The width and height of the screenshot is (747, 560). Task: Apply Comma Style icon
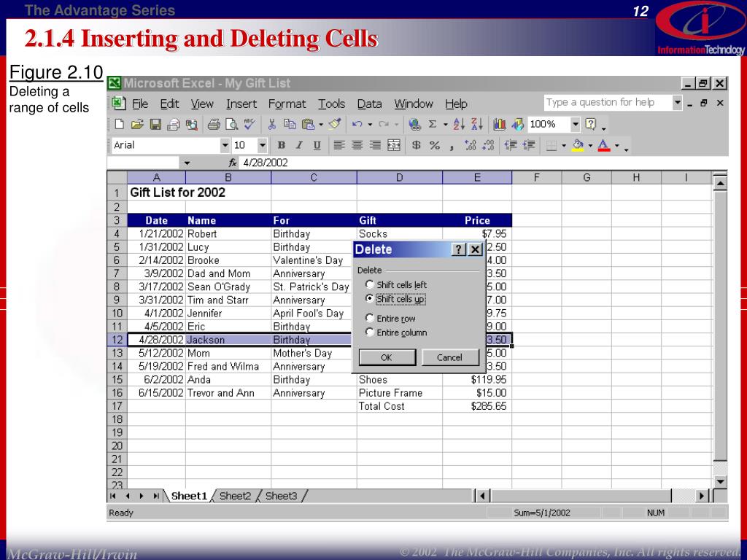[x=452, y=147]
